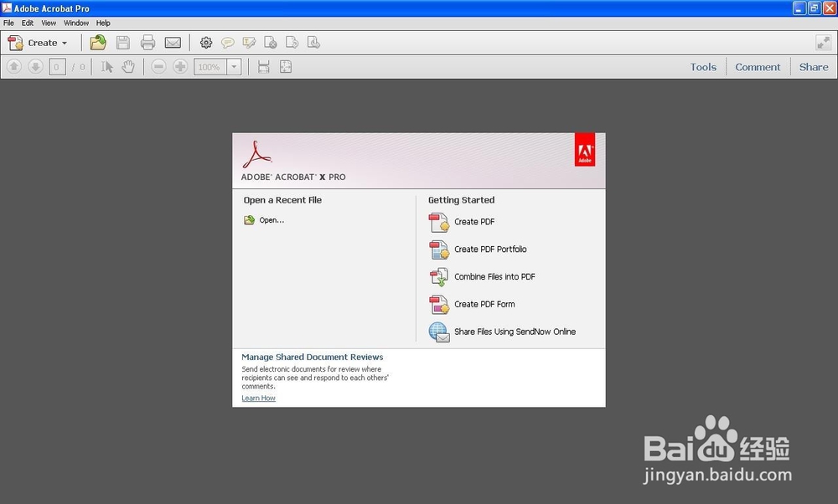Open Preferences gear icon
This screenshot has height=504, width=838.
pos(206,43)
